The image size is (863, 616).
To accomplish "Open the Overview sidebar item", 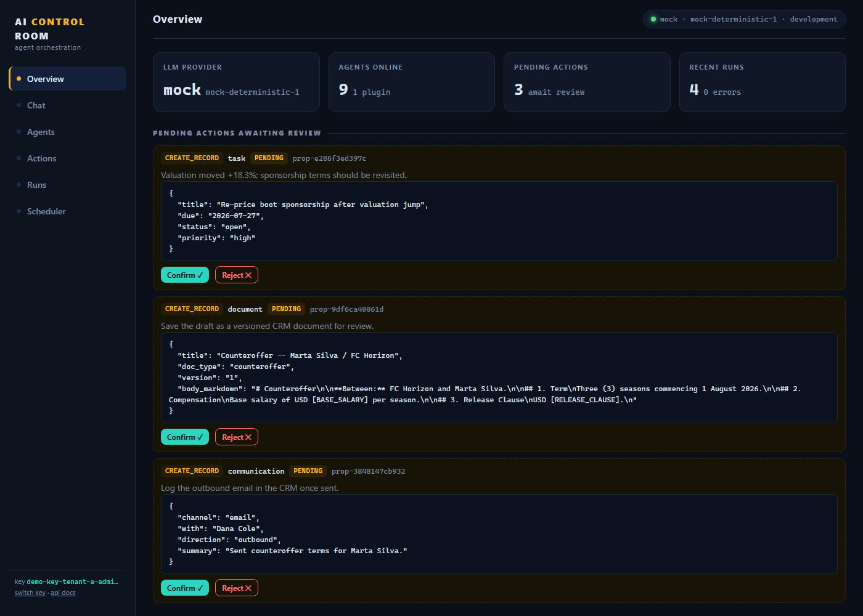I will click(68, 79).
